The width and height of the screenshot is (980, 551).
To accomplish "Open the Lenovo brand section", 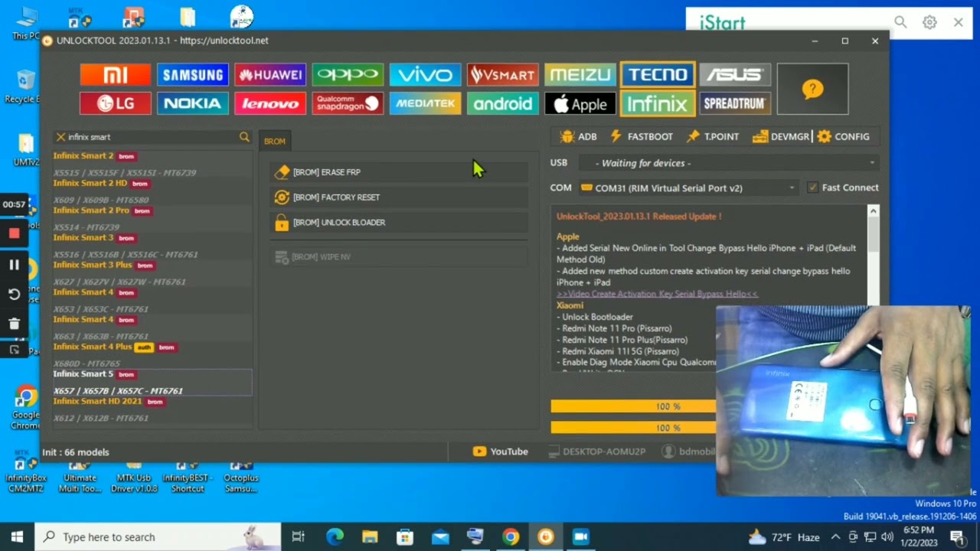I will pyautogui.click(x=270, y=103).
